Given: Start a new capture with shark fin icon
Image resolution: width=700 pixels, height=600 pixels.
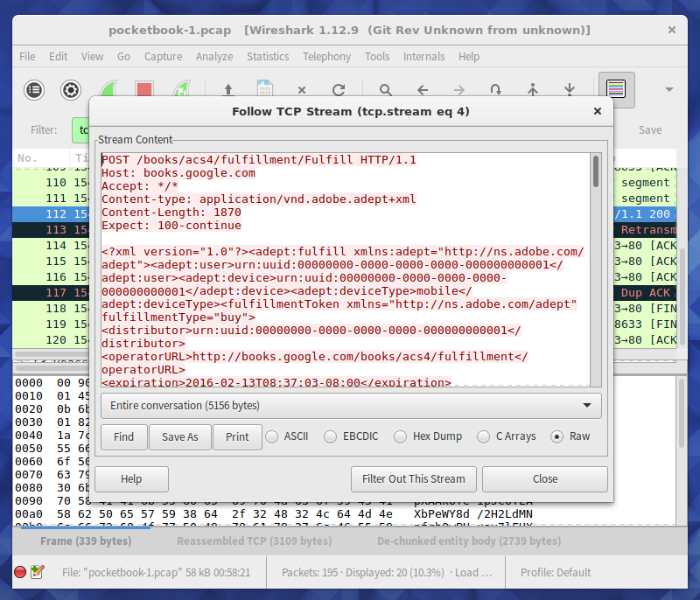Looking at the screenshot, I should 108,89.
